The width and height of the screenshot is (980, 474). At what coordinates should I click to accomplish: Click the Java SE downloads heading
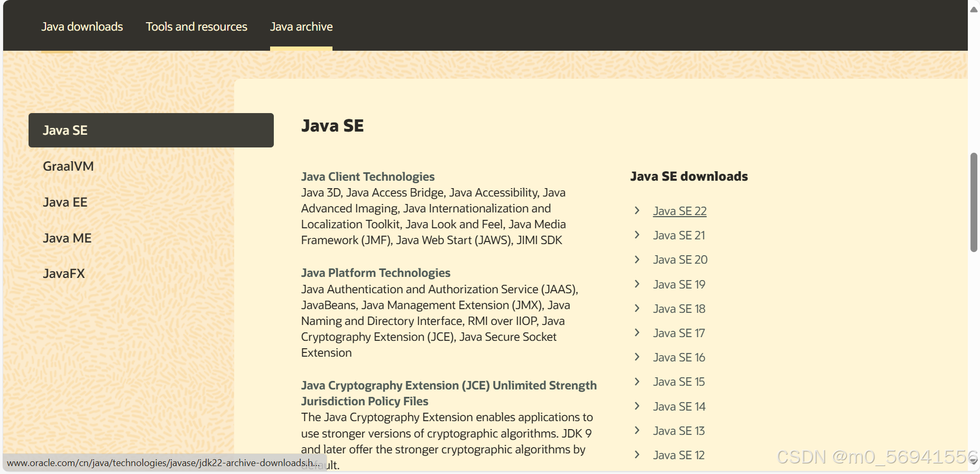click(689, 176)
